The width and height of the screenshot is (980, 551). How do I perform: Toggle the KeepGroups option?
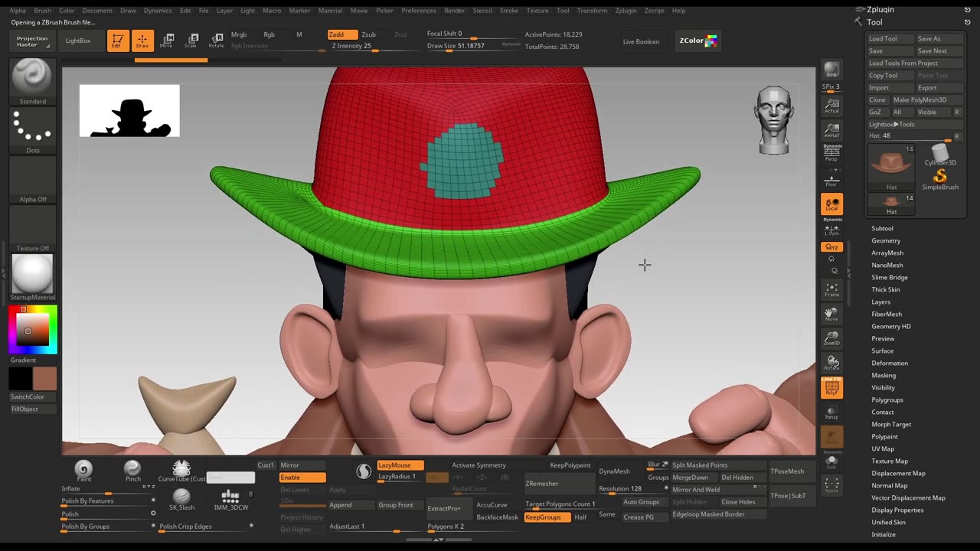tap(547, 517)
